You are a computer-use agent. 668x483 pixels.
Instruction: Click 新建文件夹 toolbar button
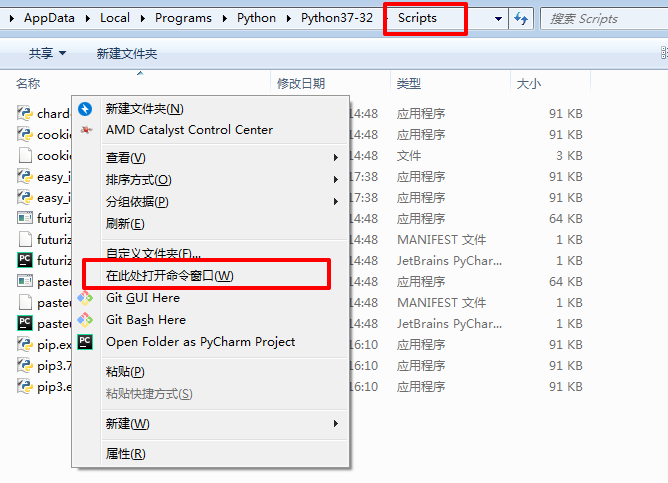click(x=126, y=53)
